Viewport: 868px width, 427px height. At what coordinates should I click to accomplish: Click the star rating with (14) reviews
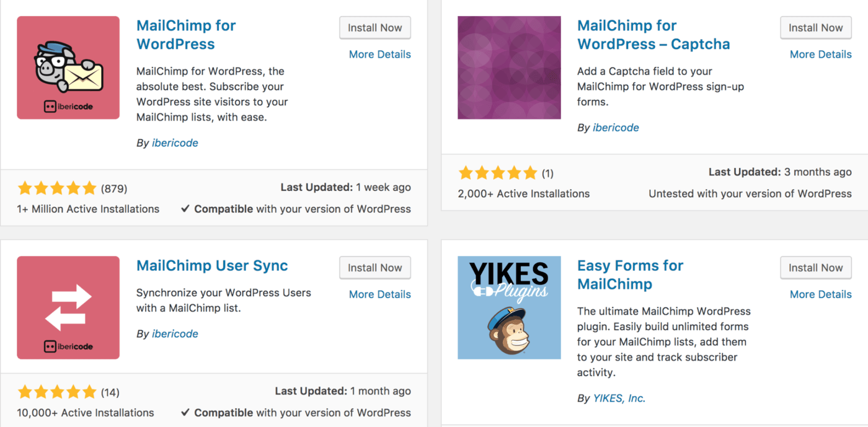(x=57, y=392)
